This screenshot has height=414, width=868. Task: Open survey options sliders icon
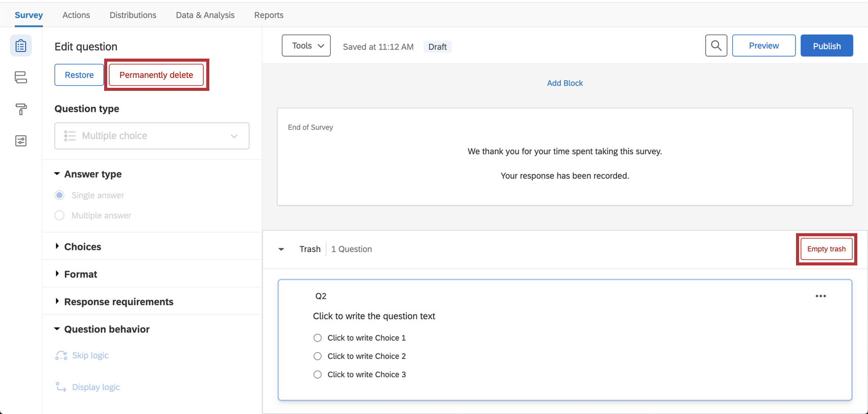pyautogui.click(x=21, y=141)
